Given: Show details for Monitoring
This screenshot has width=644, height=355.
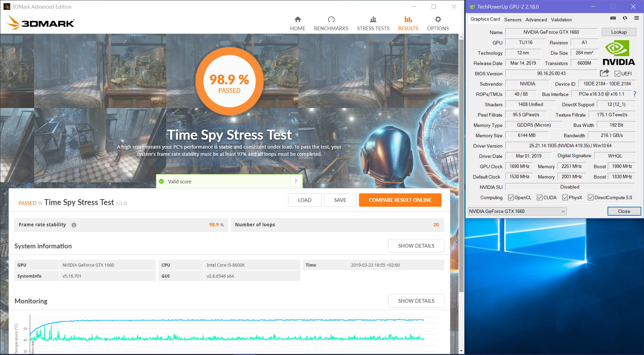Looking at the screenshot, I should click(416, 301).
